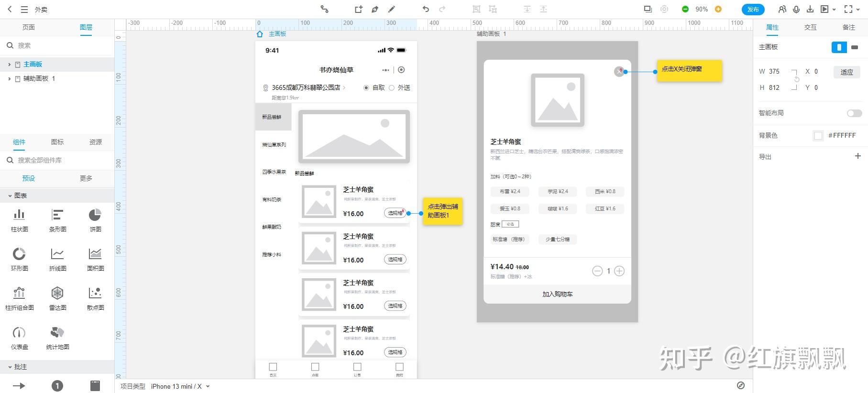Redo the last action
This screenshot has height=393, width=868.
(x=442, y=9)
